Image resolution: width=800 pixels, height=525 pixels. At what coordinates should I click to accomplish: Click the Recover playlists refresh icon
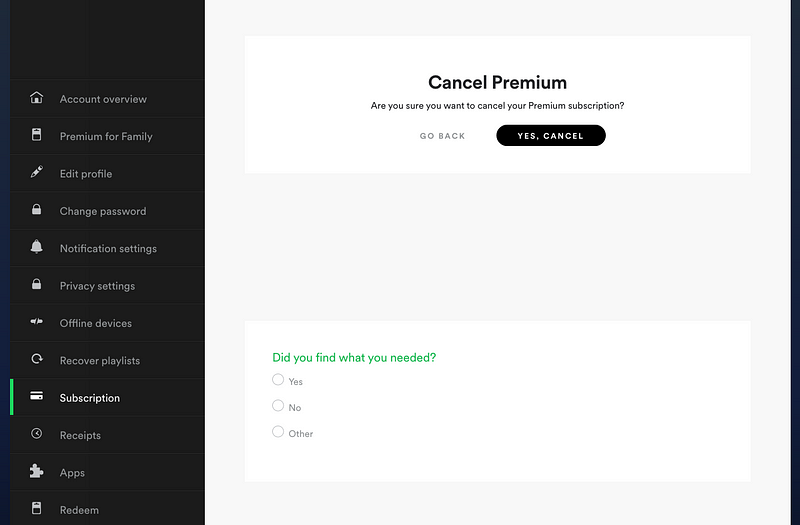coord(37,359)
